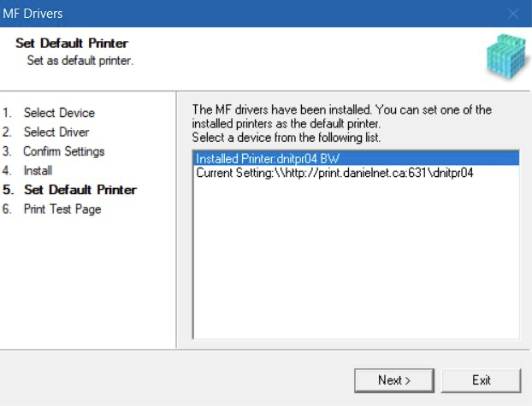Click step 4 Install
This screenshot has width=532, height=406.
[x=38, y=171]
